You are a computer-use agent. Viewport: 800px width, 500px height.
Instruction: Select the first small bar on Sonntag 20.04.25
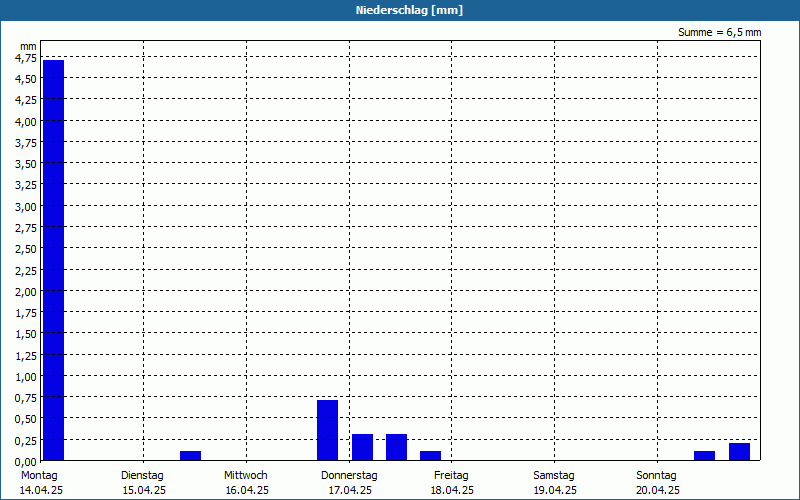(x=705, y=456)
